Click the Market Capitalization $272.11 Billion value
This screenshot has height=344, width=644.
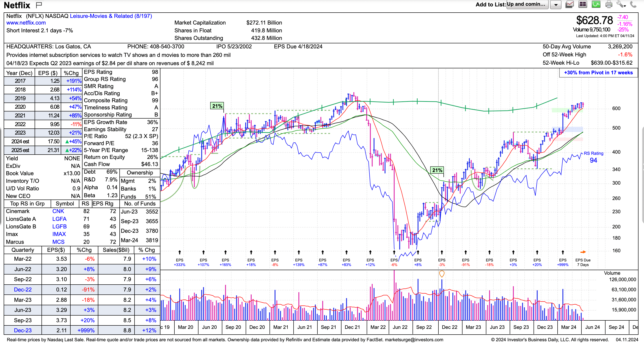coord(264,23)
